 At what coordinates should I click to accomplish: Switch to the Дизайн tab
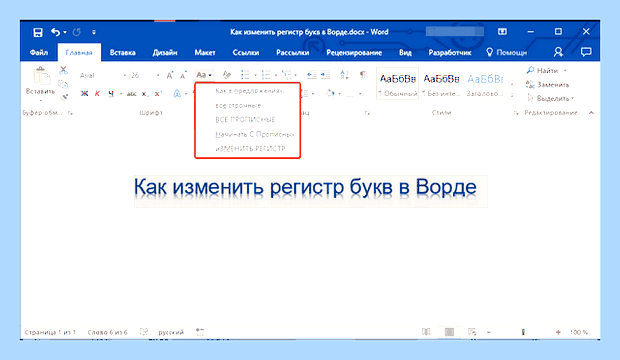[165, 53]
